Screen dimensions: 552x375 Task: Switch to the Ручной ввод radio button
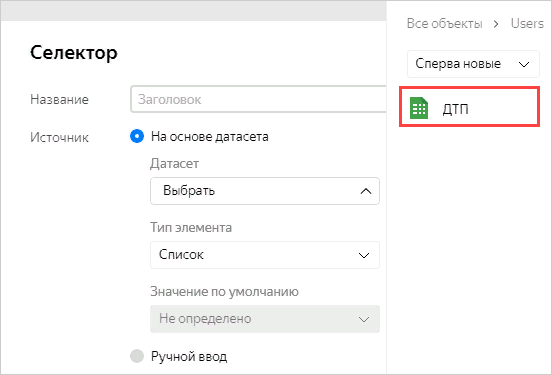coord(137,356)
